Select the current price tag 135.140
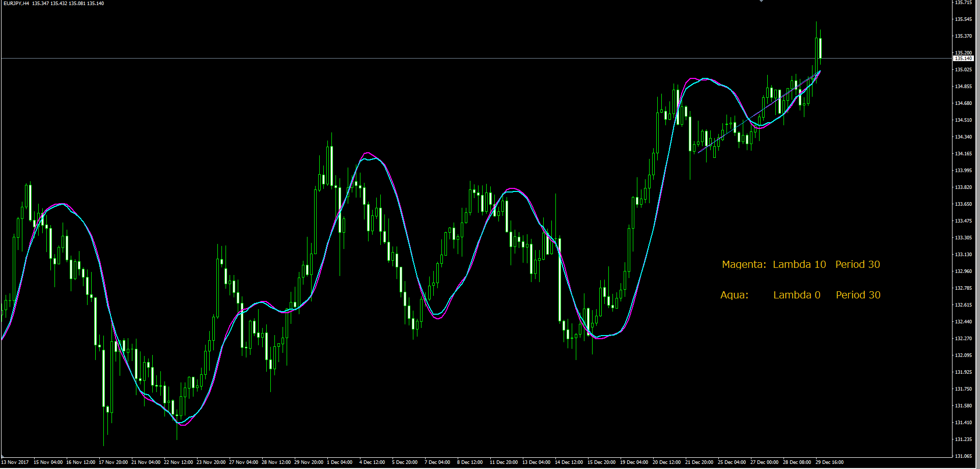The height and width of the screenshot is (469, 980). (x=963, y=59)
